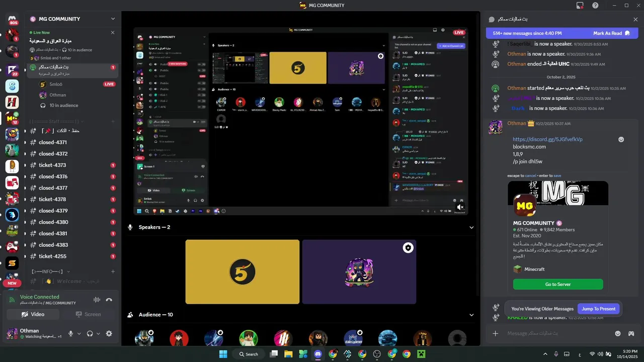644x362 pixels.
Task: Open the live stream preview
Action: point(301,121)
